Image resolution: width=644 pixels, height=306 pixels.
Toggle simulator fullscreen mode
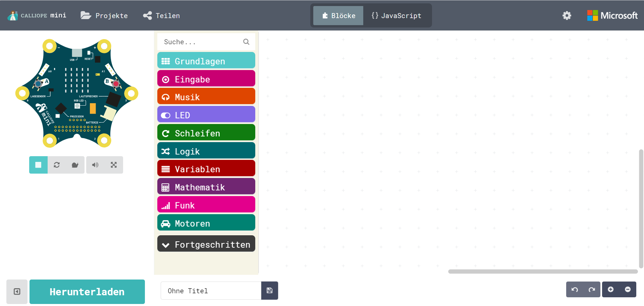click(x=113, y=165)
